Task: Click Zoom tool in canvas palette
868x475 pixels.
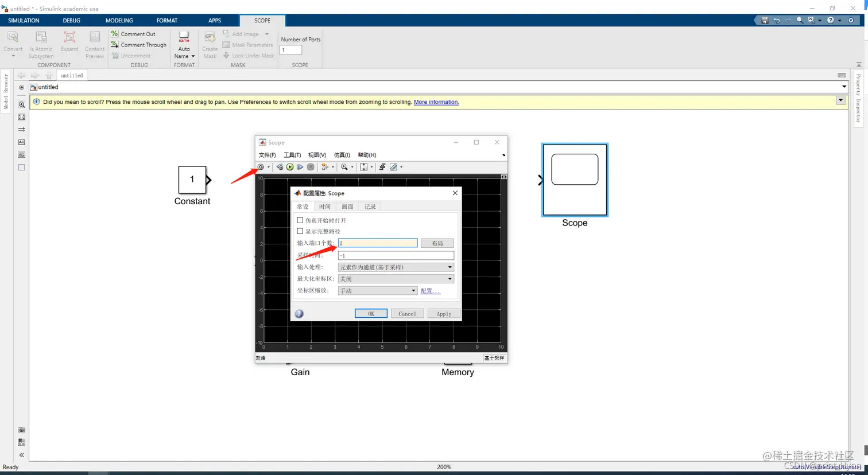Action: point(21,104)
